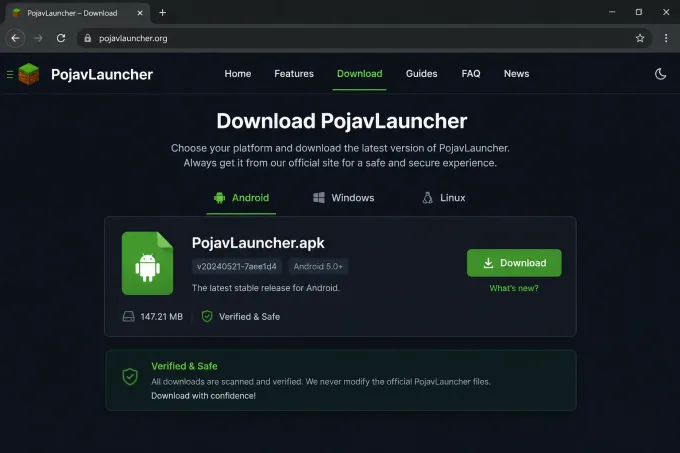Switch to the Linux platform tab
This screenshot has width=680, height=453.
(444, 198)
